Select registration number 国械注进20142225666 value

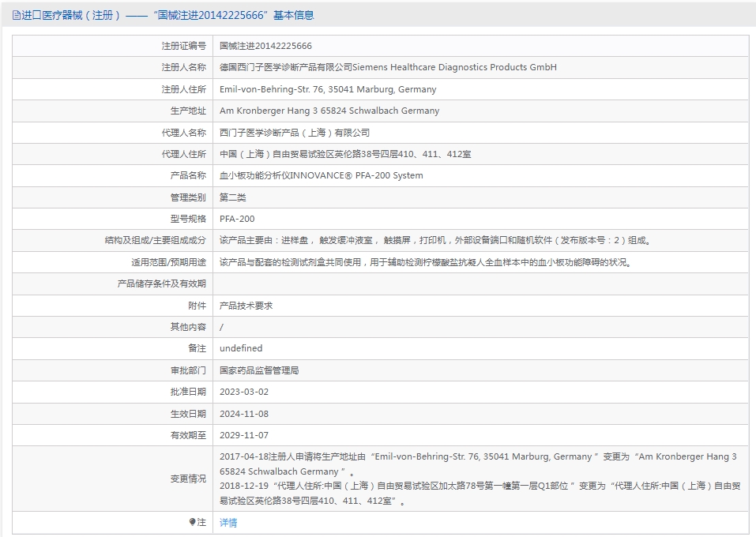(x=265, y=46)
